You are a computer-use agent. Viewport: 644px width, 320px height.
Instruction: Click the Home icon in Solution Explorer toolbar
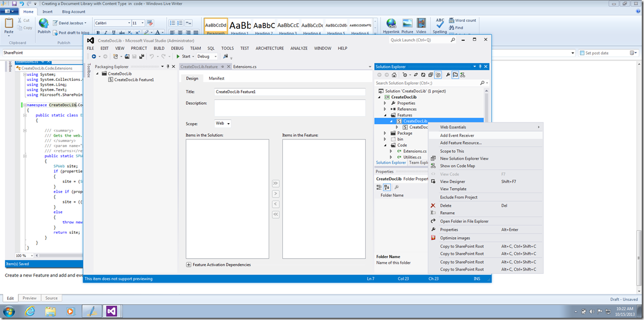[x=394, y=75]
